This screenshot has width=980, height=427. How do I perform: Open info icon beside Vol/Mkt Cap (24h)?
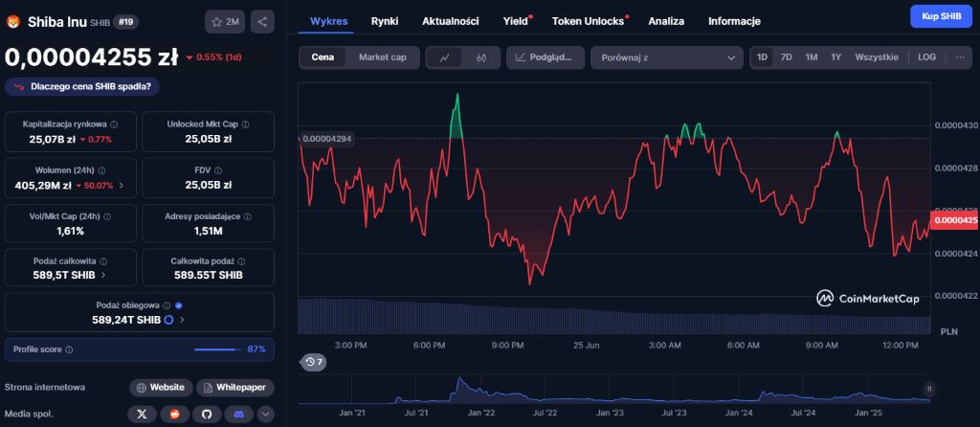coord(107,216)
